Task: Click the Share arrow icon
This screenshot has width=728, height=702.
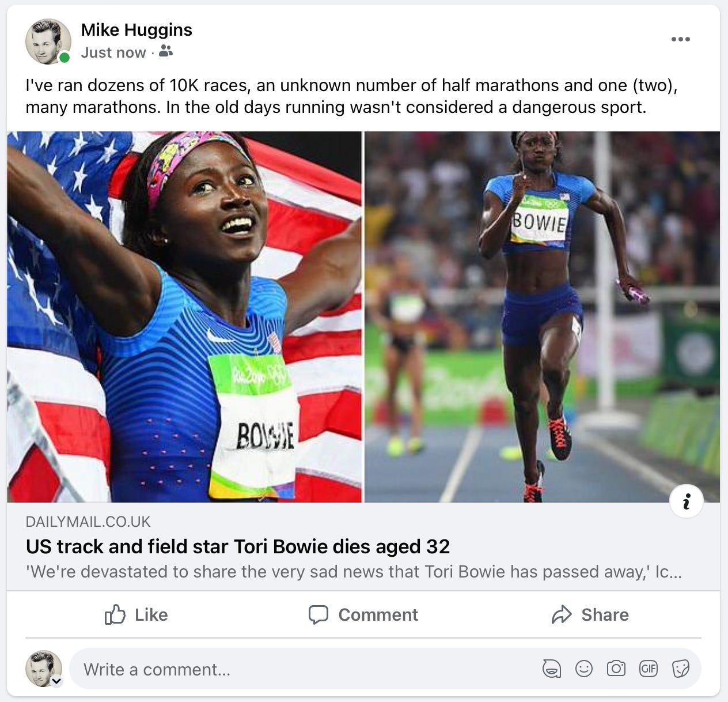Action: tap(562, 614)
